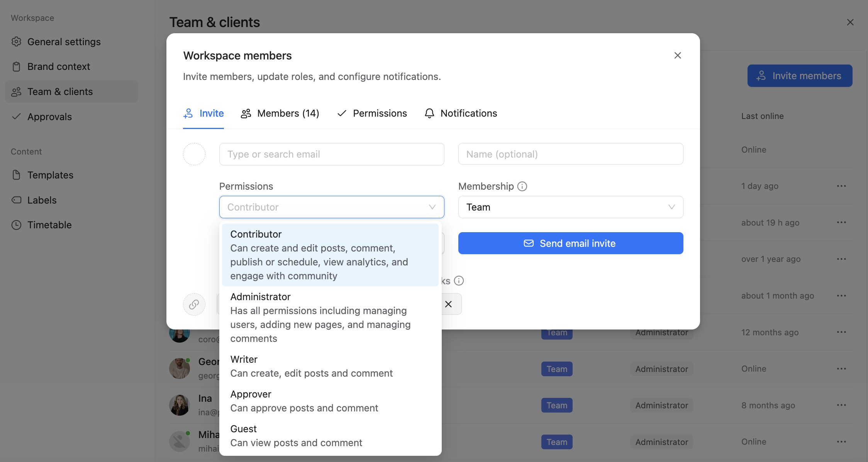Close the Team & clients settings page
868x462 pixels.
click(x=850, y=22)
